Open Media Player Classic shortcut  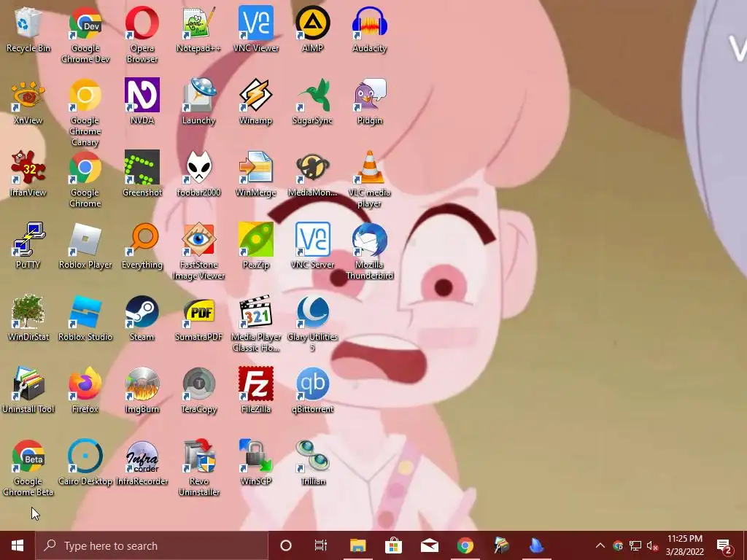(256, 323)
